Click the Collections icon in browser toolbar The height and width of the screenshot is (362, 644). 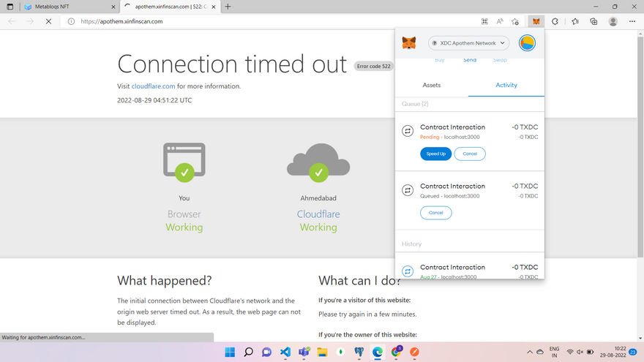(x=594, y=22)
